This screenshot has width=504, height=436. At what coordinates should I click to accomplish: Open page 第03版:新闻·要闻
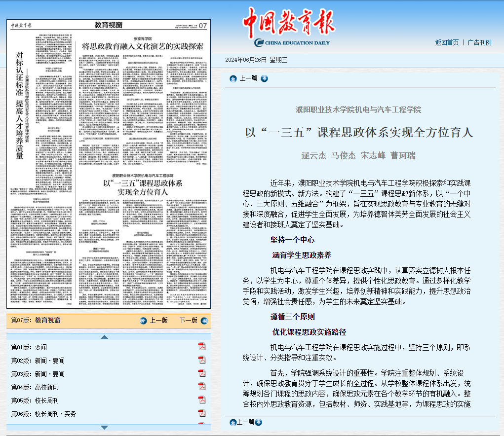point(38,374)
